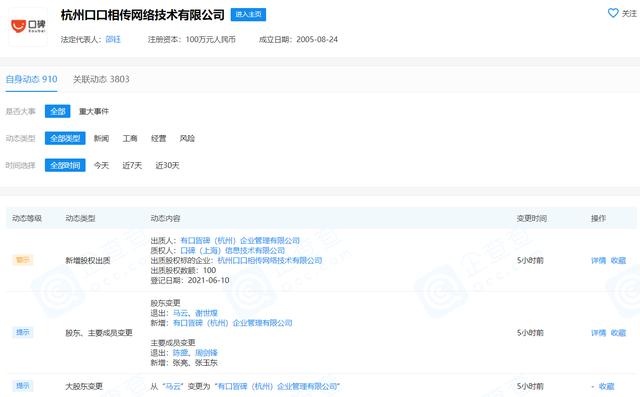Click the 动态内容 column header
The image size is (640, 397).
click(x=165, y=218)
